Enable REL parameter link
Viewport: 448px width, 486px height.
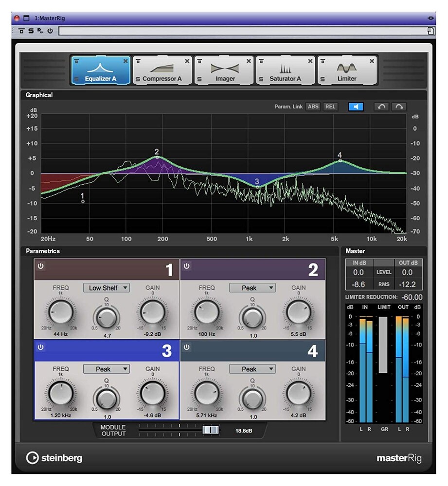pos(330,107)
